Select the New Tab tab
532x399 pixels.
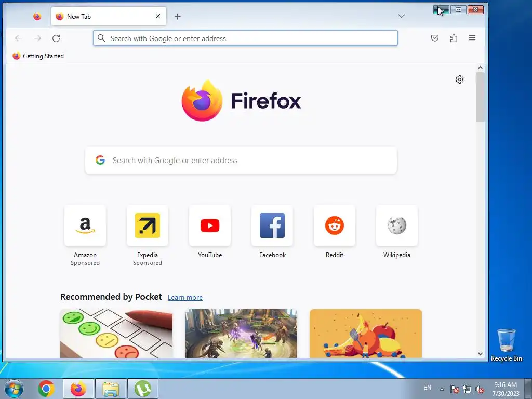click(109, 16)
